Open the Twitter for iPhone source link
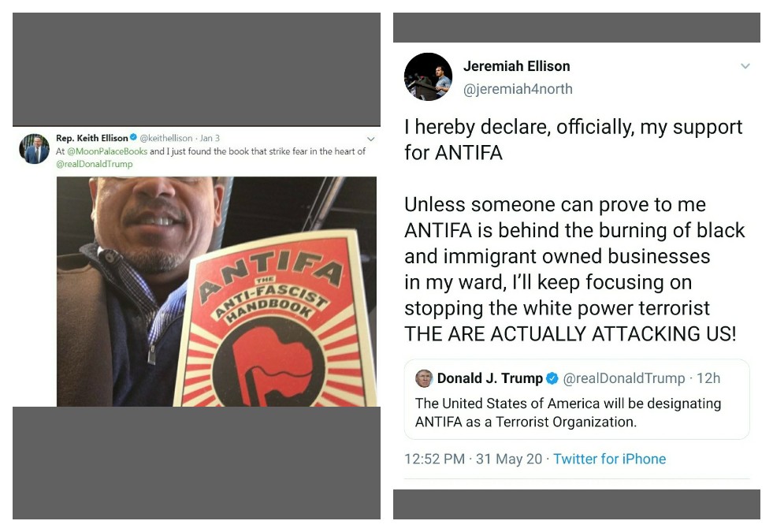Image resolution: width=773 pixels, height=532 pixels. [609, 459]
